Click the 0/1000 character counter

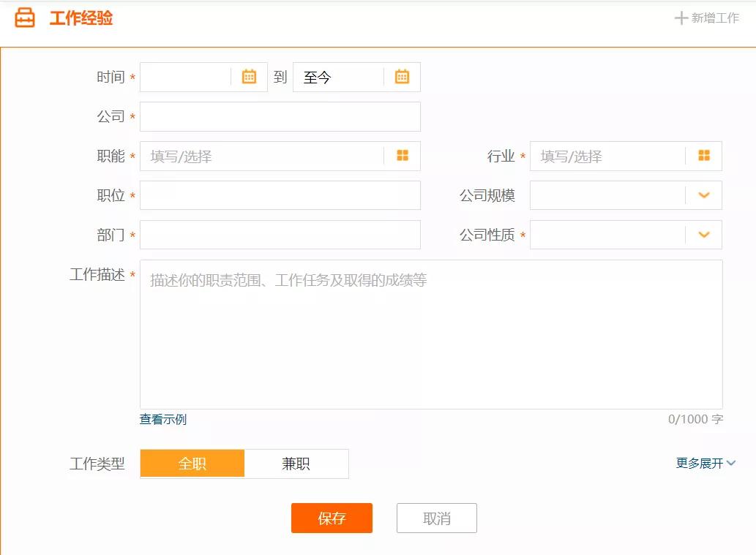(696, 419)
